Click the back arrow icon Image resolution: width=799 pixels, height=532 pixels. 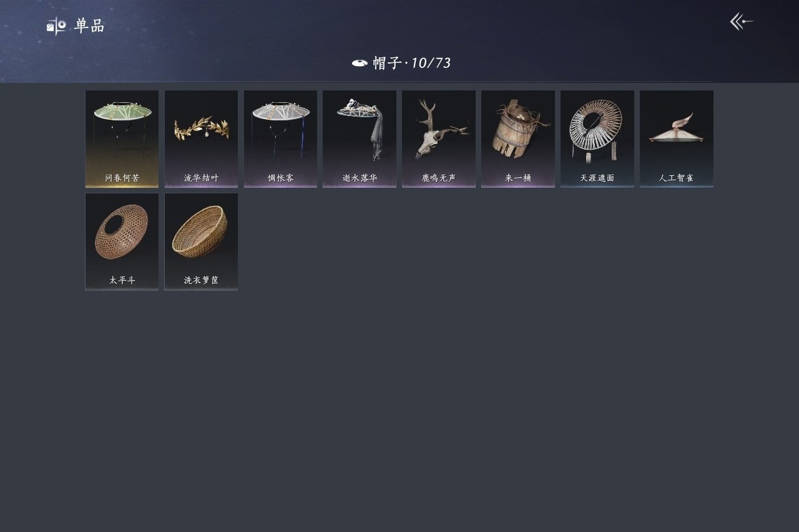pos(742,22)
